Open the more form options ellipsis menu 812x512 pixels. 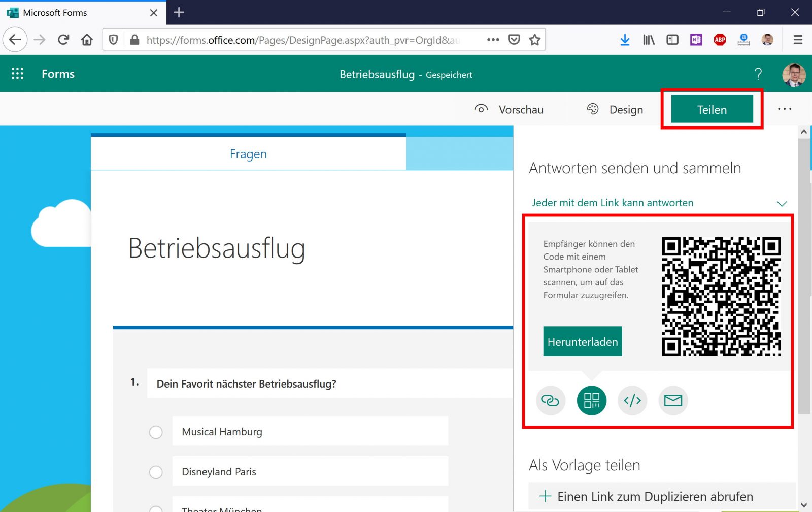tap(785, 109)
